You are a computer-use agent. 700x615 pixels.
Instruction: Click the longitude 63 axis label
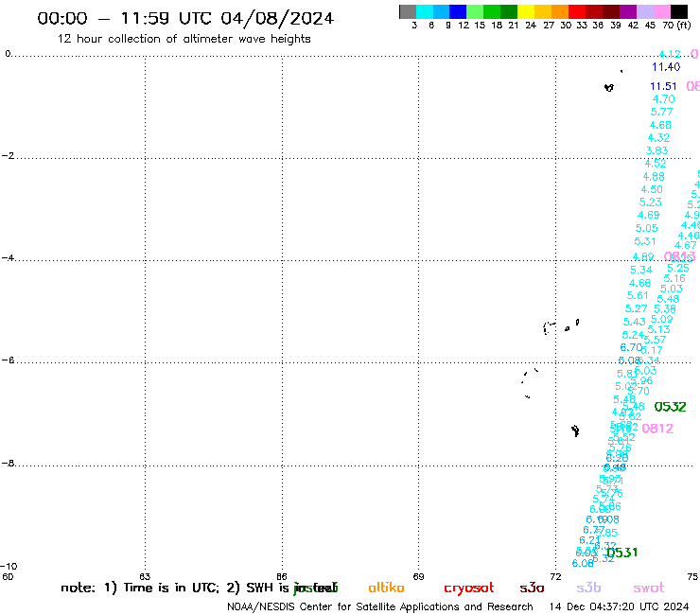click(x=145, y=576)
